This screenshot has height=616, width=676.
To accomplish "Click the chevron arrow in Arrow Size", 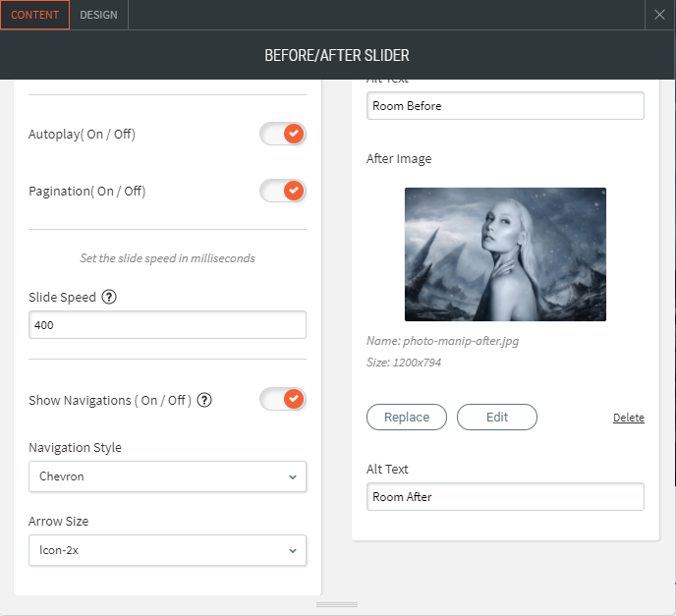I will coord(292,551).
